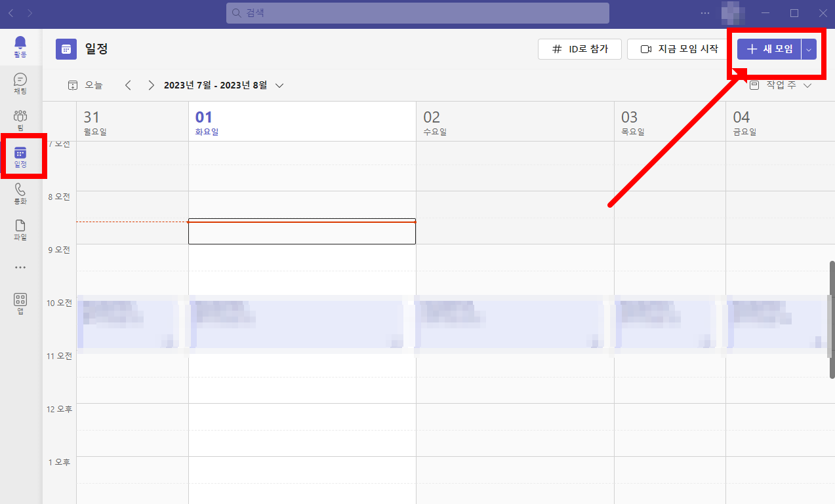Go to previous week arrow
This screenshot has width=835, height=504.
pyautogui.click(x=128, y=85)
